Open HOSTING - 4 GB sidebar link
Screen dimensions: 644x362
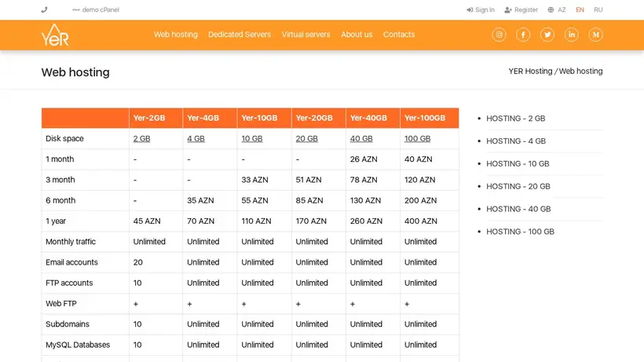[x=516, y=141]
